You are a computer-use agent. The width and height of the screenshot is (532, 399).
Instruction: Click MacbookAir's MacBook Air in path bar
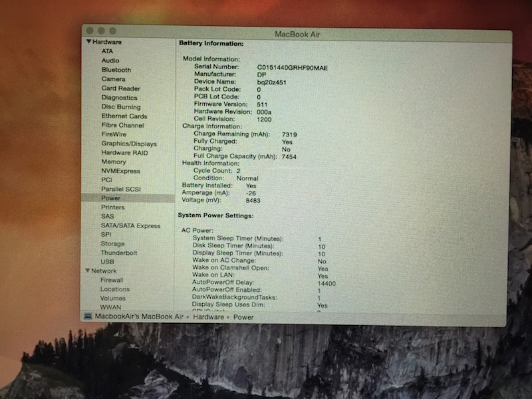click(139, 317)
